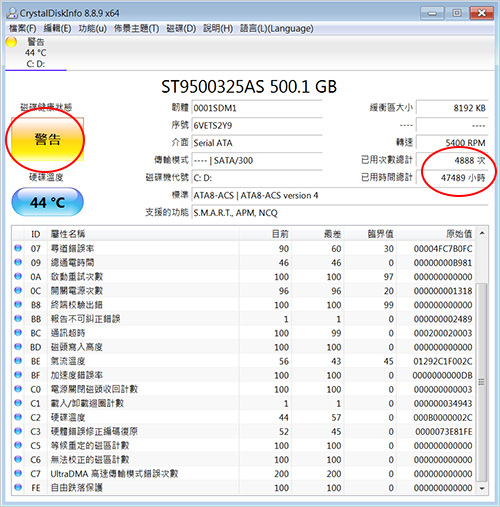The height and width of the screenshot is (507, 500).
Task: Click the blue status dot for attribute 07
Action: pos(18,248)
